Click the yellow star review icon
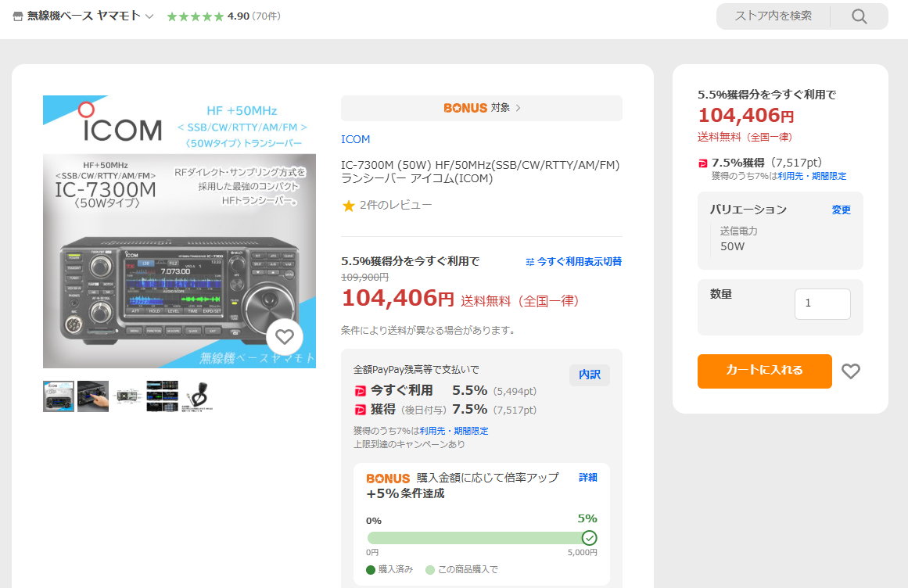The width and height of the screenshot is (908, 588). (349, 206)
